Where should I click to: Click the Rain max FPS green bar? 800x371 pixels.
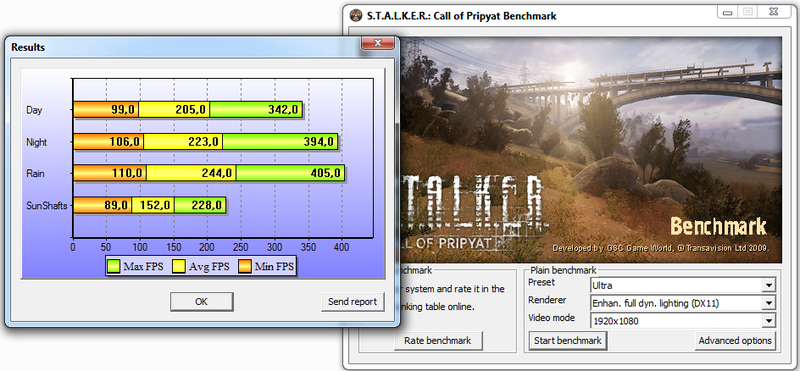coord(290,173)
